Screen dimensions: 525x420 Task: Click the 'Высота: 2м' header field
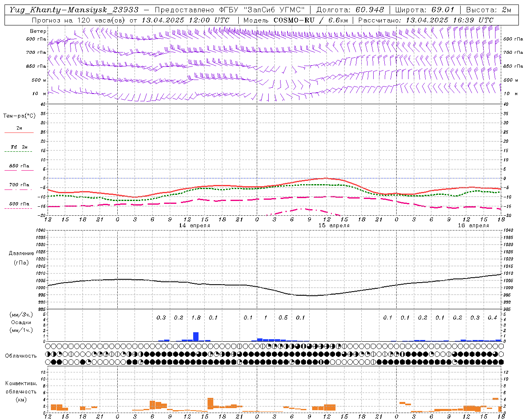tap(488, 10)
